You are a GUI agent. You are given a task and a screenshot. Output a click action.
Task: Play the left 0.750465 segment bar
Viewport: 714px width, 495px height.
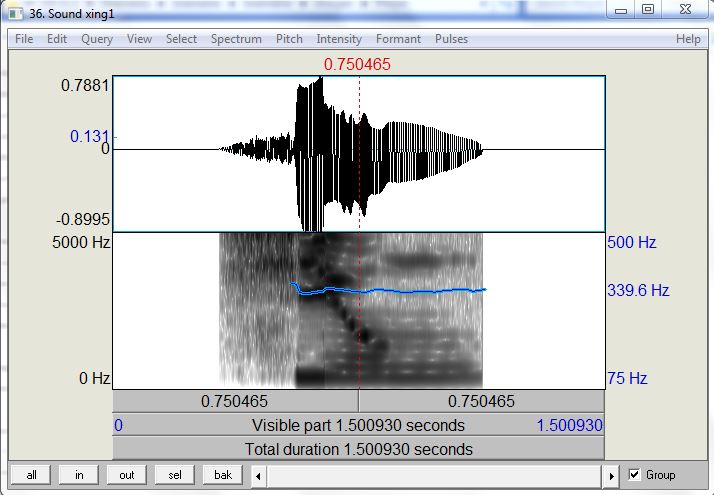[235, 401]
